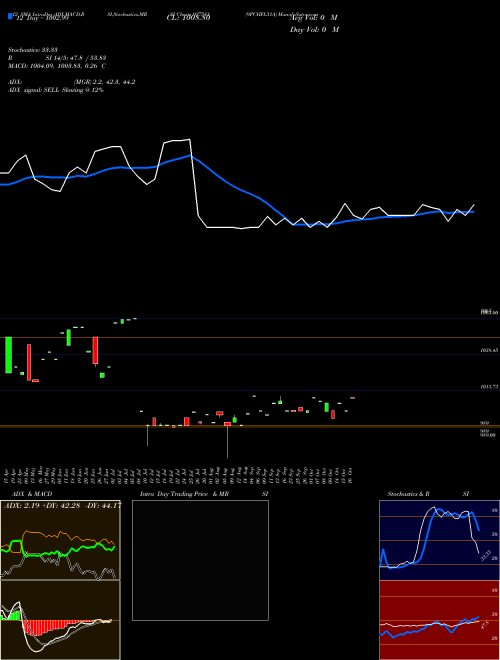Click the empty intraday trading price panel
Viewport: 500px width, 660px height.
200,560
